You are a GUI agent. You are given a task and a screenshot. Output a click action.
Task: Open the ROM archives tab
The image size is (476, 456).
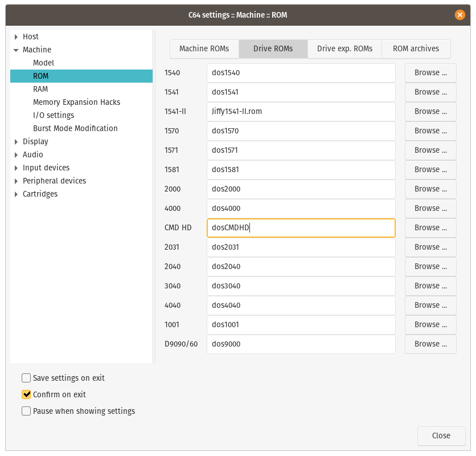(416, 48)
